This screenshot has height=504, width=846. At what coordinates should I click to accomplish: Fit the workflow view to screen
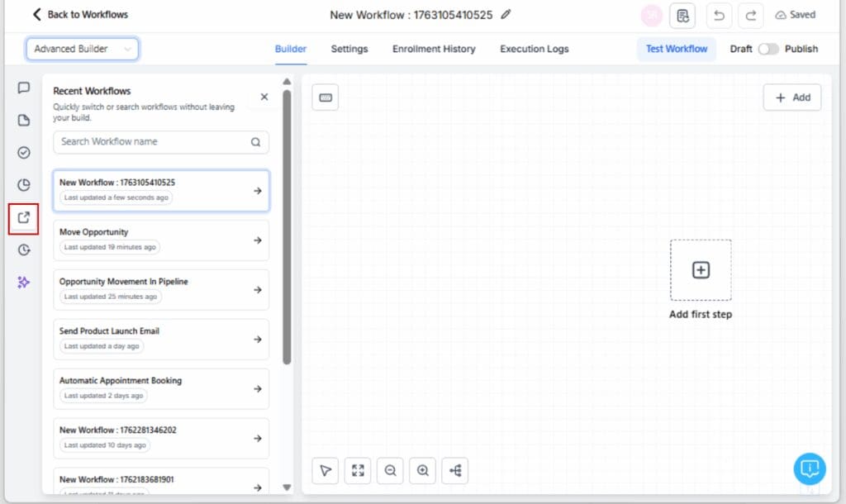[x=358, y=470]
